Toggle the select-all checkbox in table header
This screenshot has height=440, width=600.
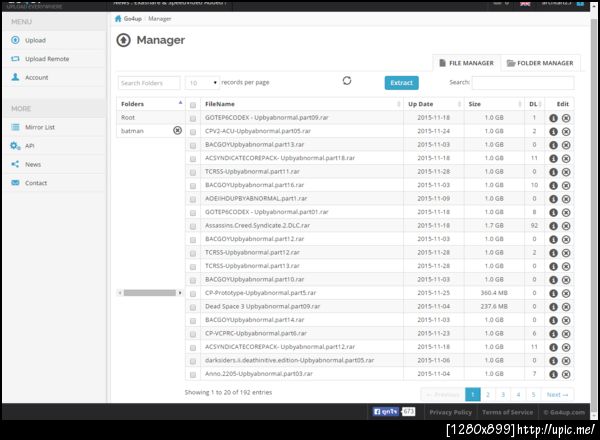pos(193,105)
